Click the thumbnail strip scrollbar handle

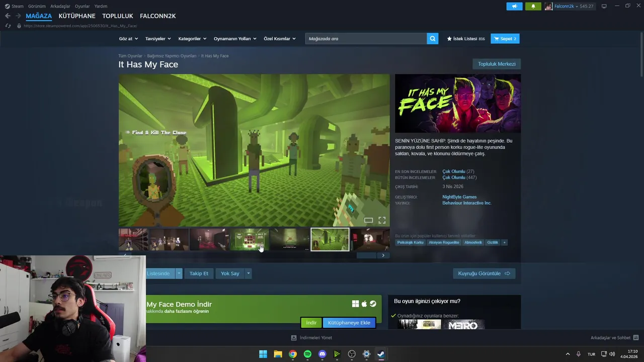coord(366,255)
